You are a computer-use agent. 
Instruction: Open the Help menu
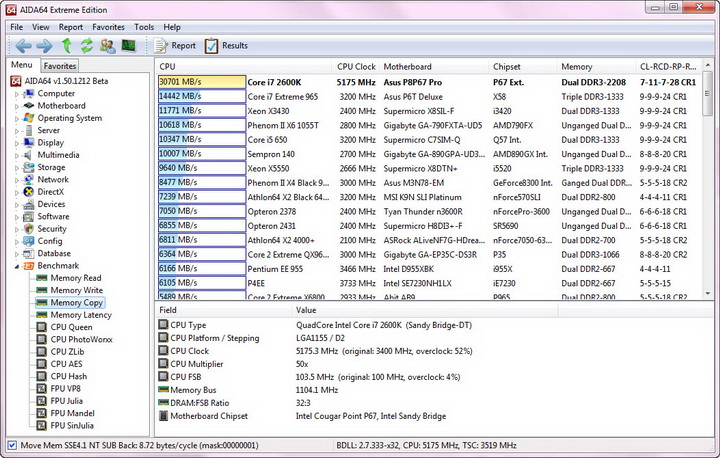tap(172, 27)
